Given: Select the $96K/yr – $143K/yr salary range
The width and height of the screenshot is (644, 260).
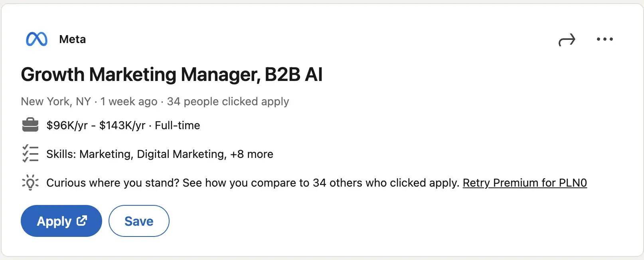Looking at the screenshot, I should [96, 125].
